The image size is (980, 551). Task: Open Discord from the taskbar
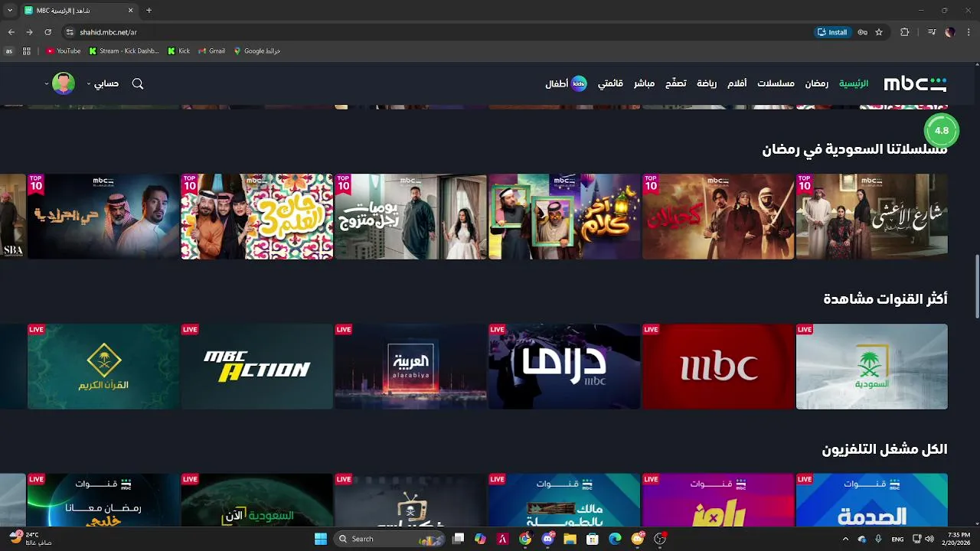click(548, 539)
